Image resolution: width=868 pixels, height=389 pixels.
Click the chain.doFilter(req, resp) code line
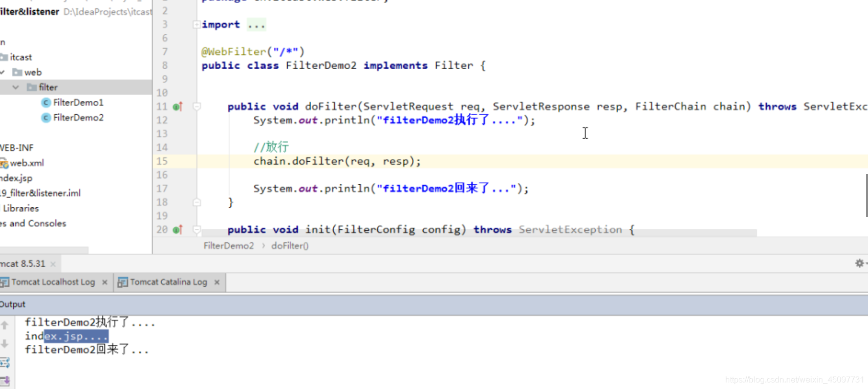[x=337, y=161]
